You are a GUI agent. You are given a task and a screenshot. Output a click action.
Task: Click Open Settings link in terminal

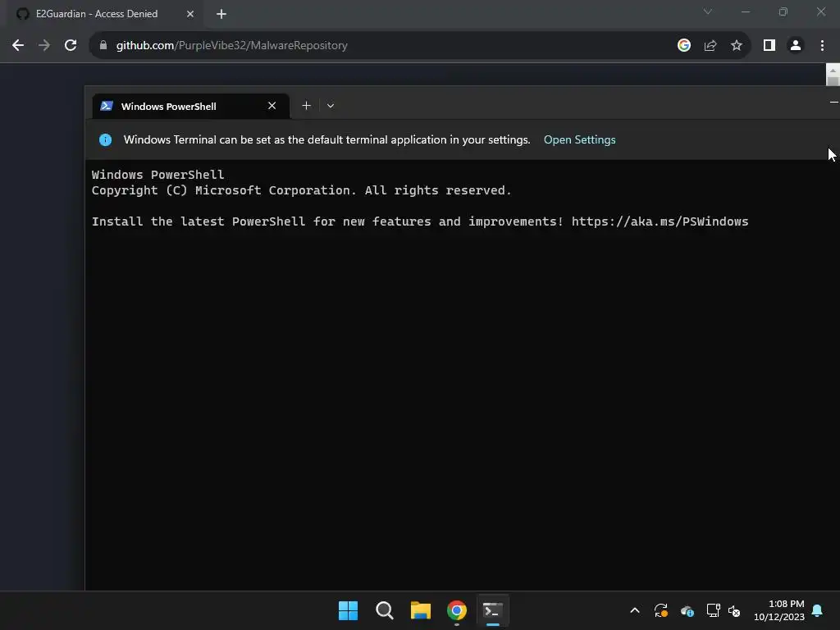(579, 139)
